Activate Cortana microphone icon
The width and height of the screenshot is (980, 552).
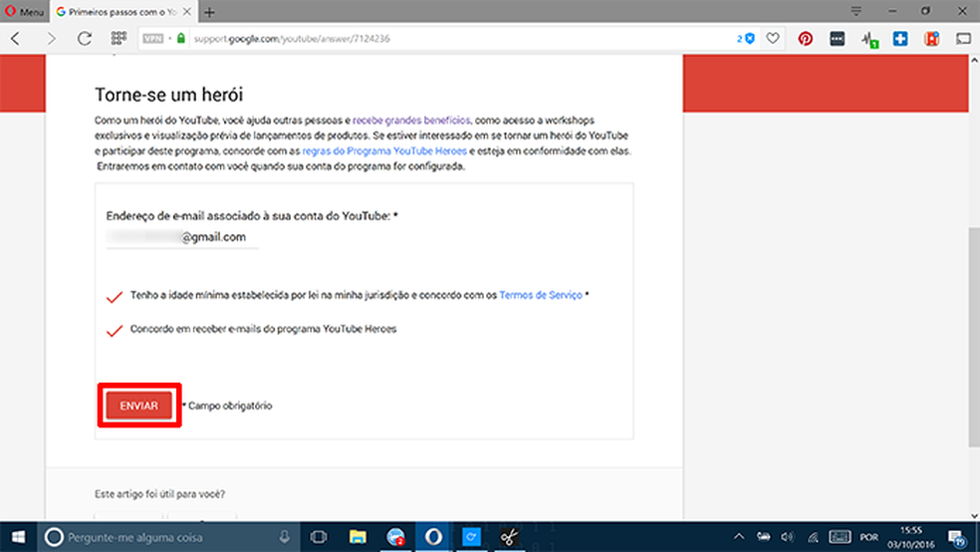point(285,537)
